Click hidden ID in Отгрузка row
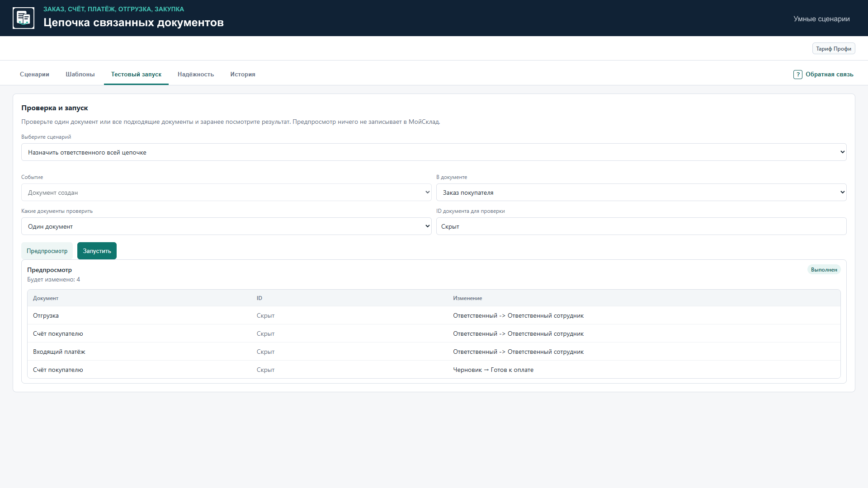 coord(265,316)
